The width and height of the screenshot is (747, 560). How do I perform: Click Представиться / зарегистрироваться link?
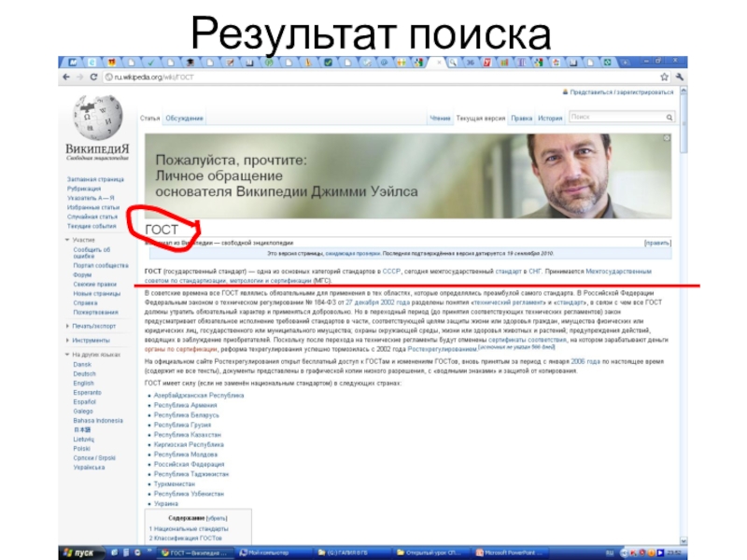[x=622, y=91]
